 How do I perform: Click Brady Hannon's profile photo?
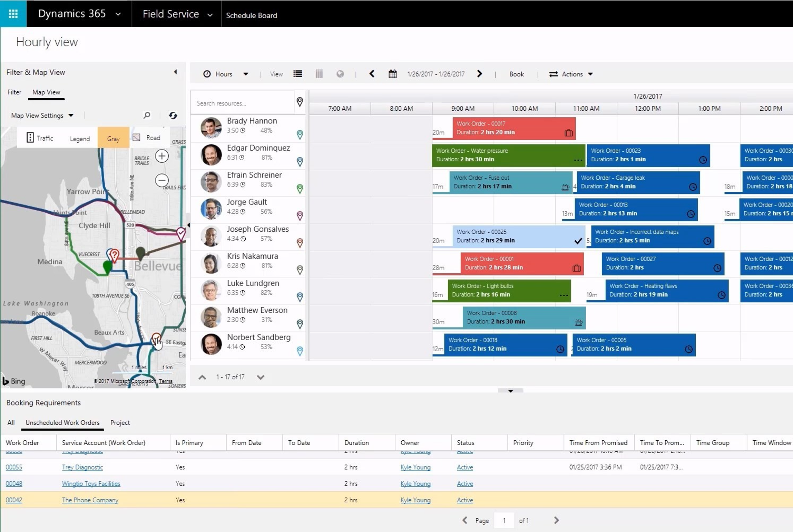click(x=211, y=128)
